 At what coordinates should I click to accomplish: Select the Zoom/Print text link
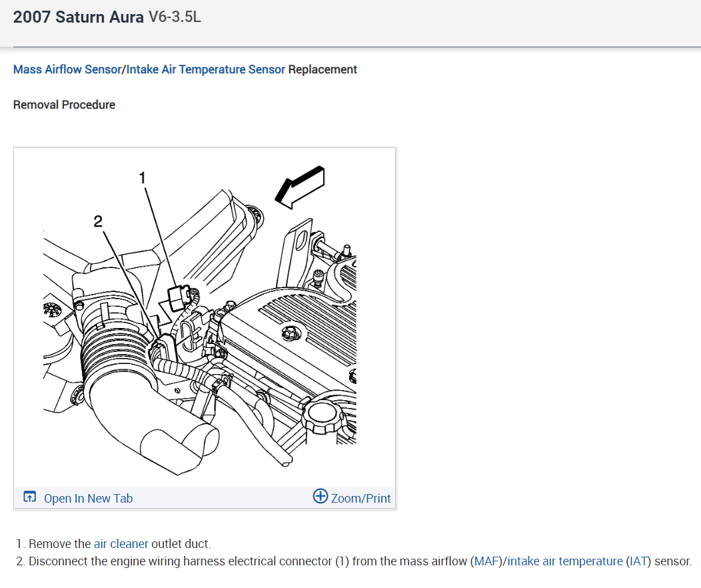(x=360, y=498)
